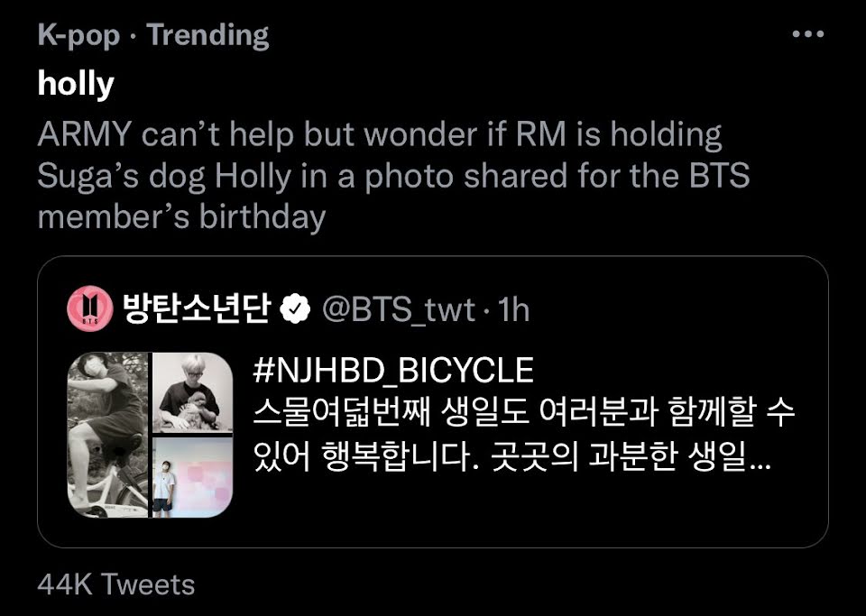Open the embedded BTS tweet card
This screenshot has height=616, width=866.
coord(433,402)
